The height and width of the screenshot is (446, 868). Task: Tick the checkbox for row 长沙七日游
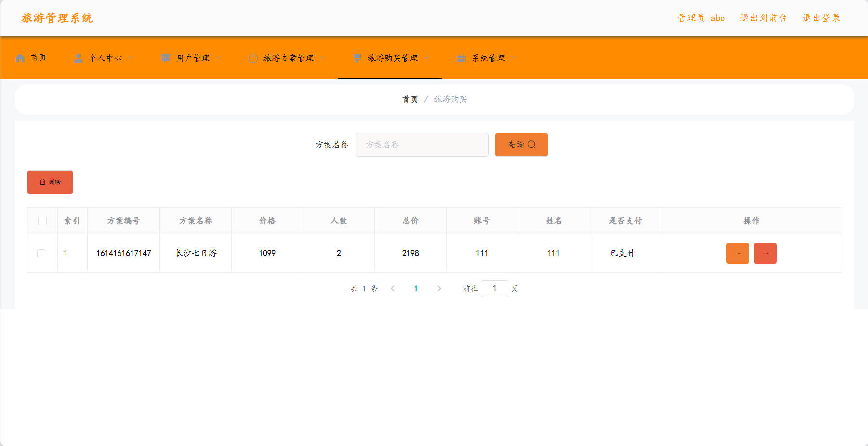click(x=41, y=253)
